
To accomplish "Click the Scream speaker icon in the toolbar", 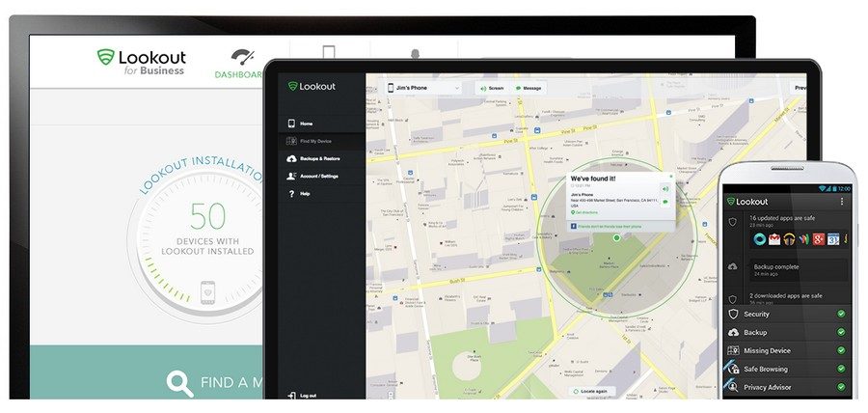I will click(x=482, y=88).
